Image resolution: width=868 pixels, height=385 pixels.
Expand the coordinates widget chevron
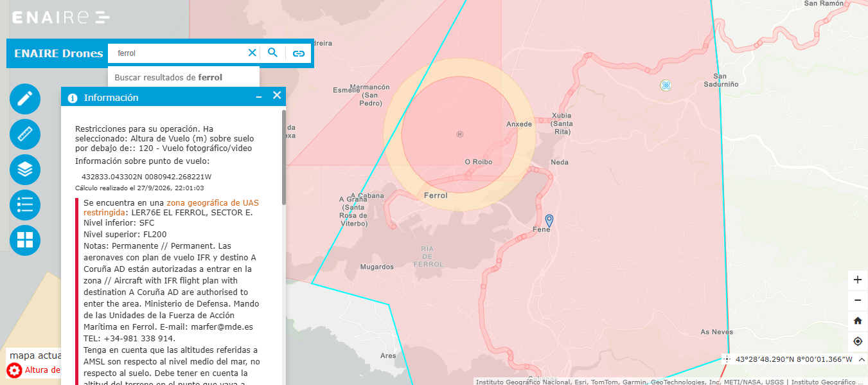click(862, 359)
